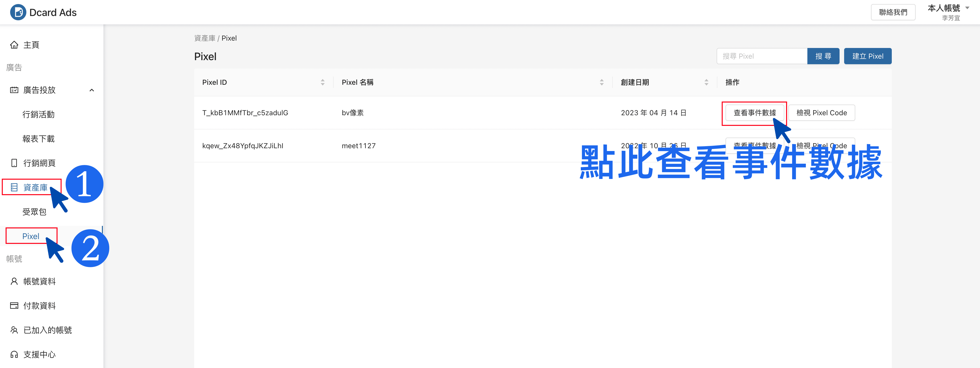The image size is (980, 368).
Task: Click 查看事件數據 for bv像素
Action: [754, 113]
